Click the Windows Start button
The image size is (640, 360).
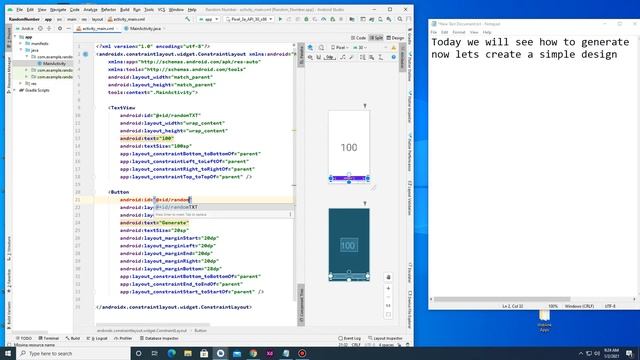tap(8, 353)
